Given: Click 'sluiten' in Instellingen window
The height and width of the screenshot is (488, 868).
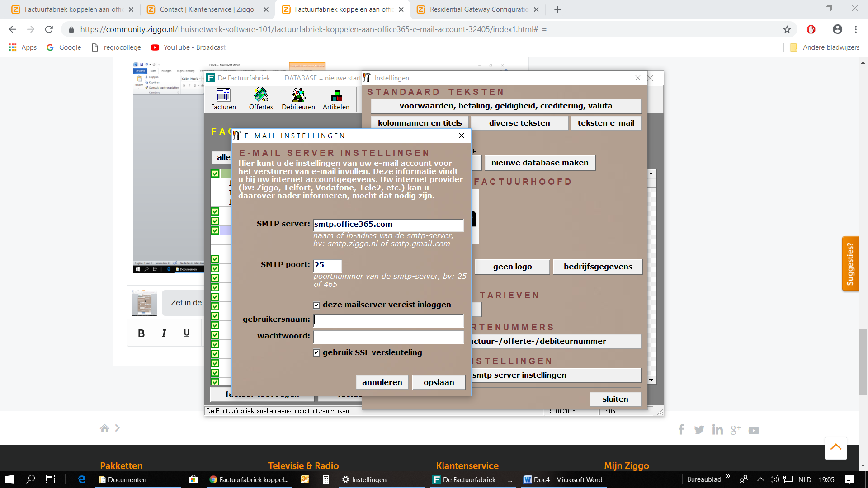Looking at the screenshot, I should pyautogui.click(x=615, y=399).
